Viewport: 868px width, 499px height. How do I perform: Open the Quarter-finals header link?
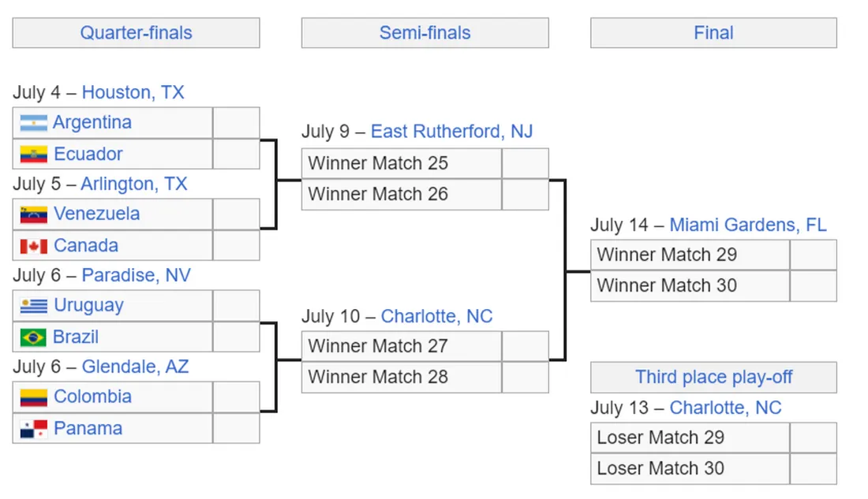(137, 32)
